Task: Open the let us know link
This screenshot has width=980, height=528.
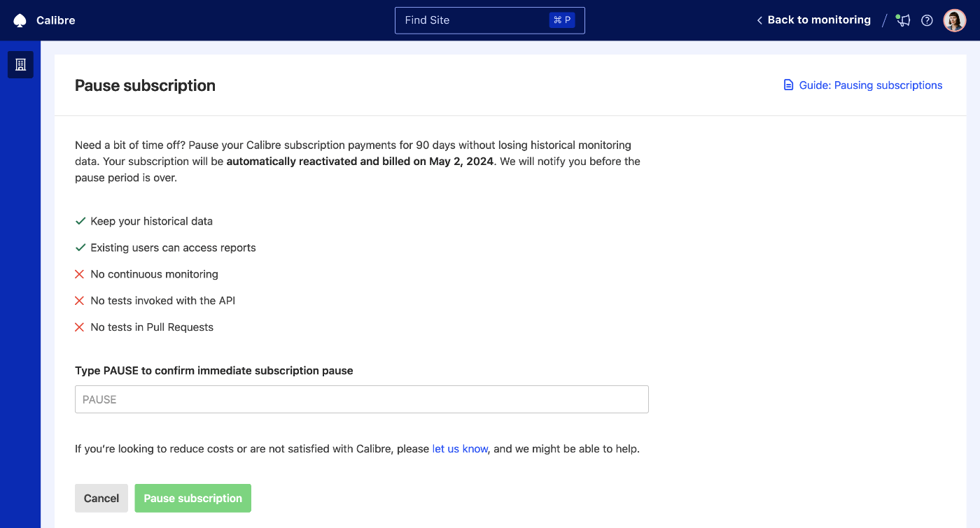Action: 459,448
